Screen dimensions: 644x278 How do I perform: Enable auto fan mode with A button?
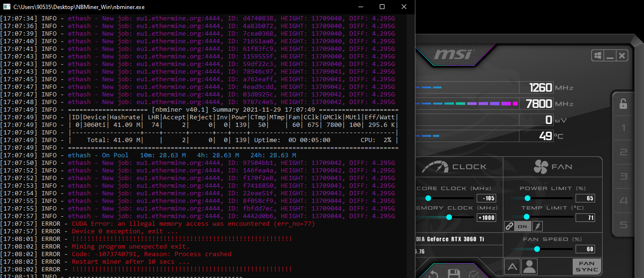(x=512, y=267)
